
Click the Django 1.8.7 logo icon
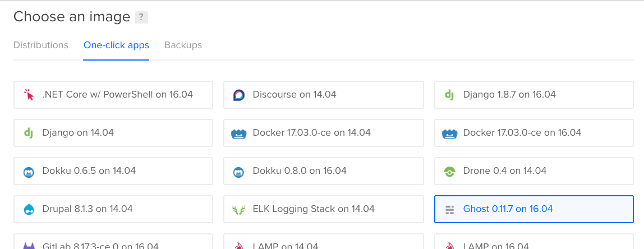coord(449,95)
